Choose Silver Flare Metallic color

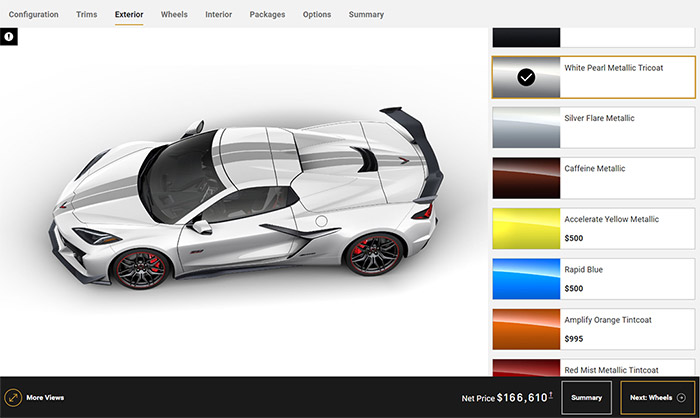592,127
